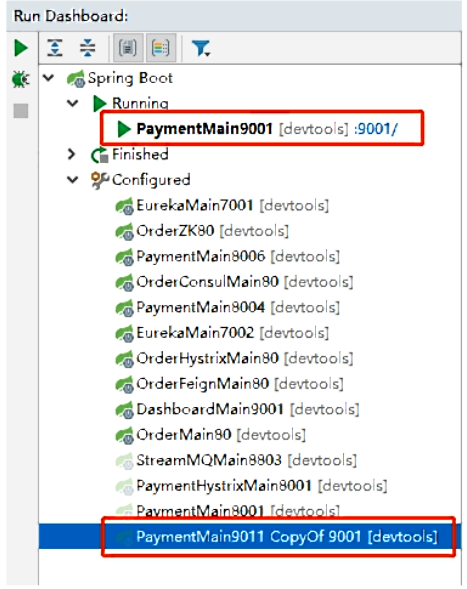Click the Expand All toolbar icon
The width and height of the screenshot is (467, 589).
coord(55,48)
